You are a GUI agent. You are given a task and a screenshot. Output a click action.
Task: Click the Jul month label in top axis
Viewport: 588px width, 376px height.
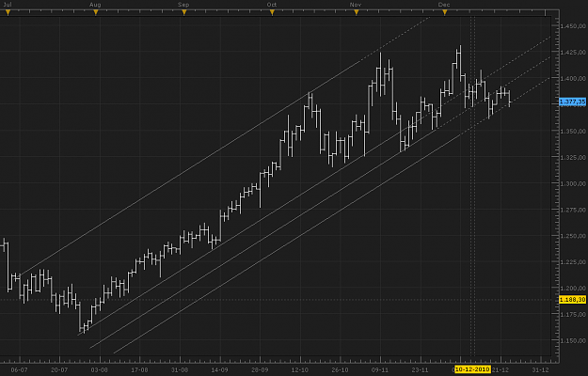8,5
